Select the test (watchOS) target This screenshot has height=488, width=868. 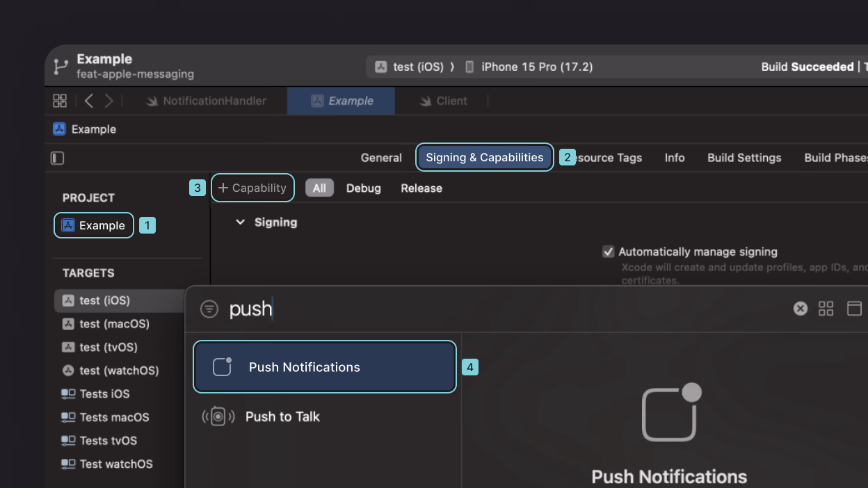111,371
